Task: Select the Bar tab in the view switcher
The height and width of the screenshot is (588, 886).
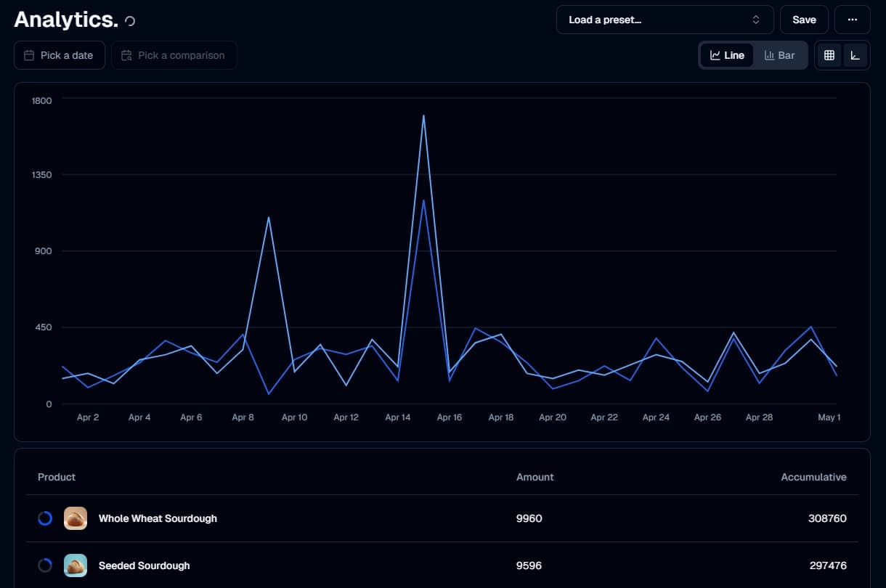Action: (781, 54)
